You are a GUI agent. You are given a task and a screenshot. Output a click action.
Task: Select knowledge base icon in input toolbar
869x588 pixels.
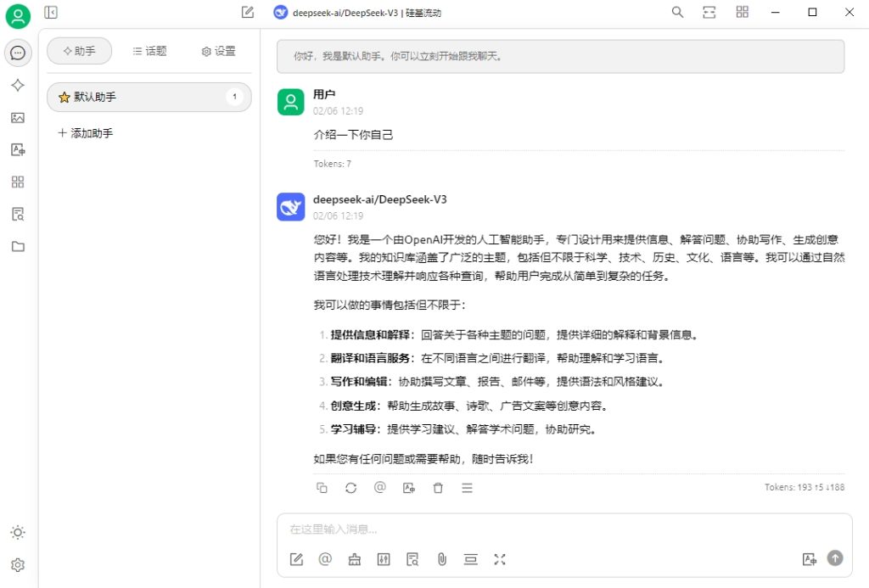[412, 559]
